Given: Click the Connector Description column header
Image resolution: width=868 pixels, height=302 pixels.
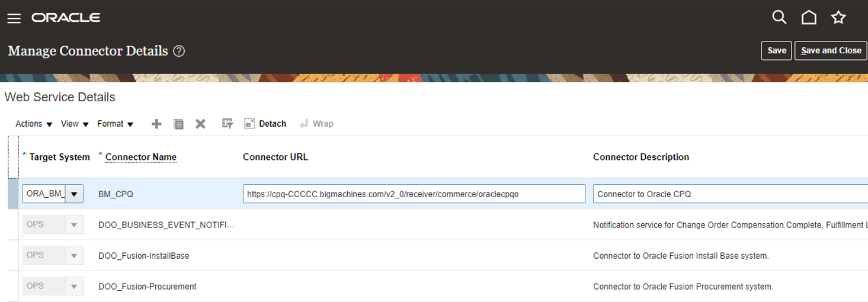Looking at the screenshot, I should [x=641, y=157].
